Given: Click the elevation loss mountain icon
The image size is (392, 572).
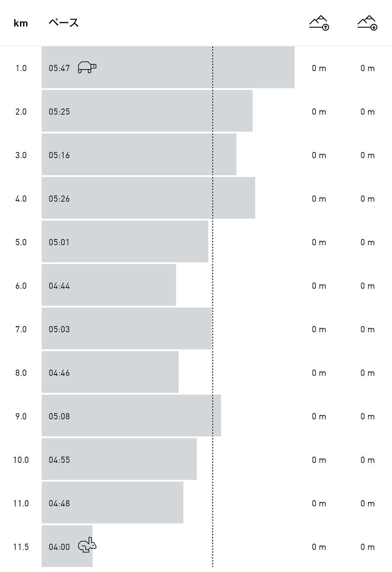Looking at the screenshot, I should [367, 23].
